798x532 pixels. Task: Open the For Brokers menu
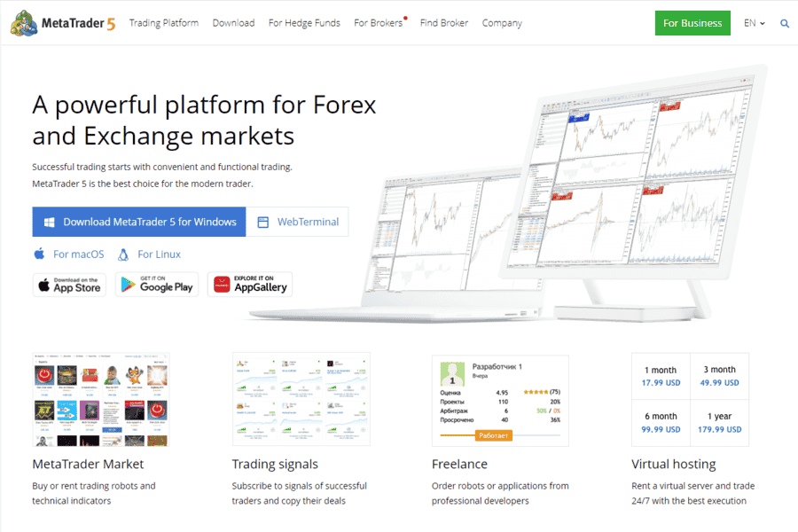(x=378, y=23)
